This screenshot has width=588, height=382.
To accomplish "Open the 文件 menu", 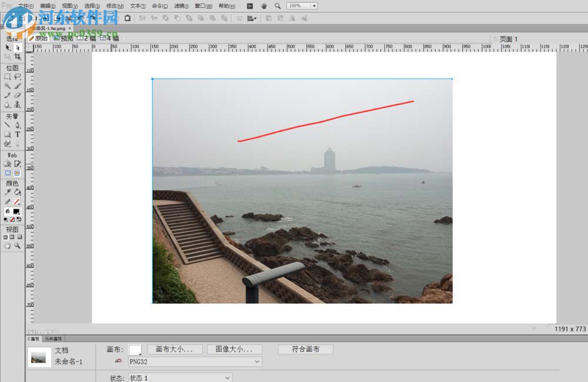I will [x=26, y=6].
